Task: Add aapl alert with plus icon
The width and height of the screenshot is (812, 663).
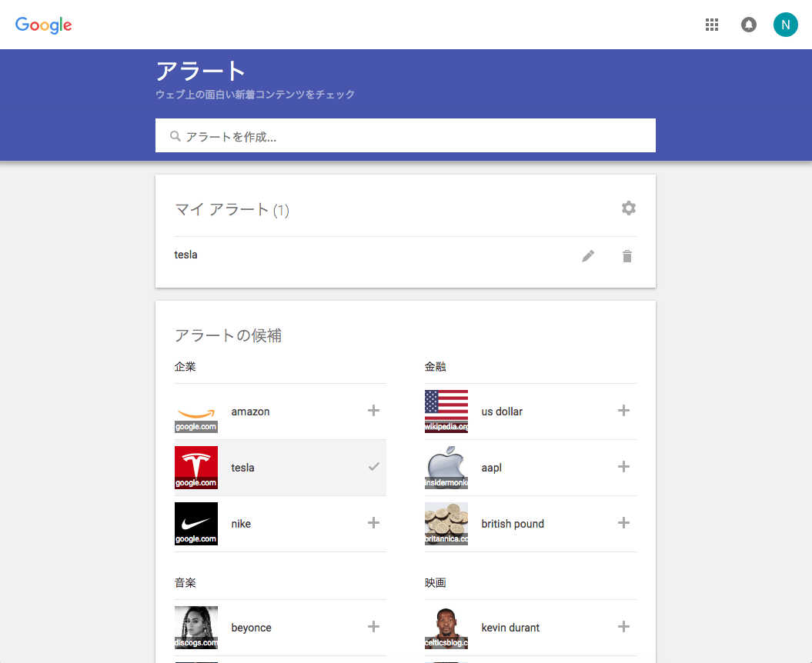Action: pyautogui.click(x=623, y=466)
